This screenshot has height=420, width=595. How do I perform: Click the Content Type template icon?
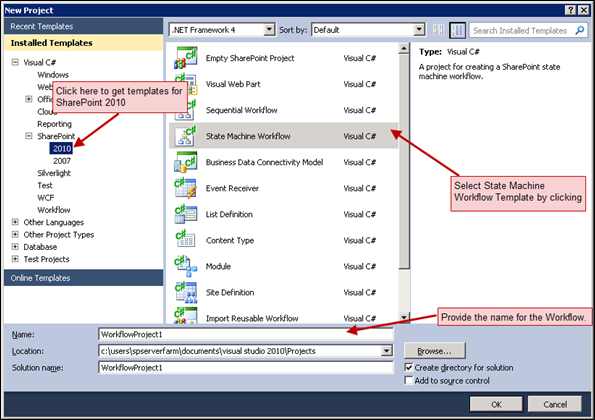(x=186, y=240)
